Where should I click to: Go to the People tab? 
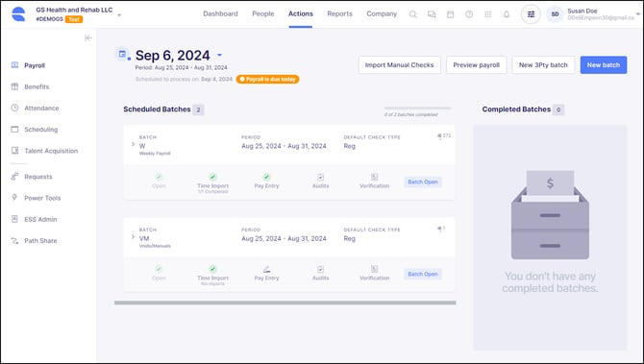[262, 13]
